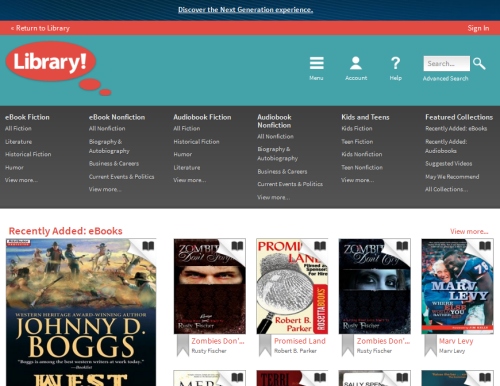Viewport: 500px width, 386px height.
Task: Open the Advanced Search link
Action: pyautogui.click(x=445, y=78)
